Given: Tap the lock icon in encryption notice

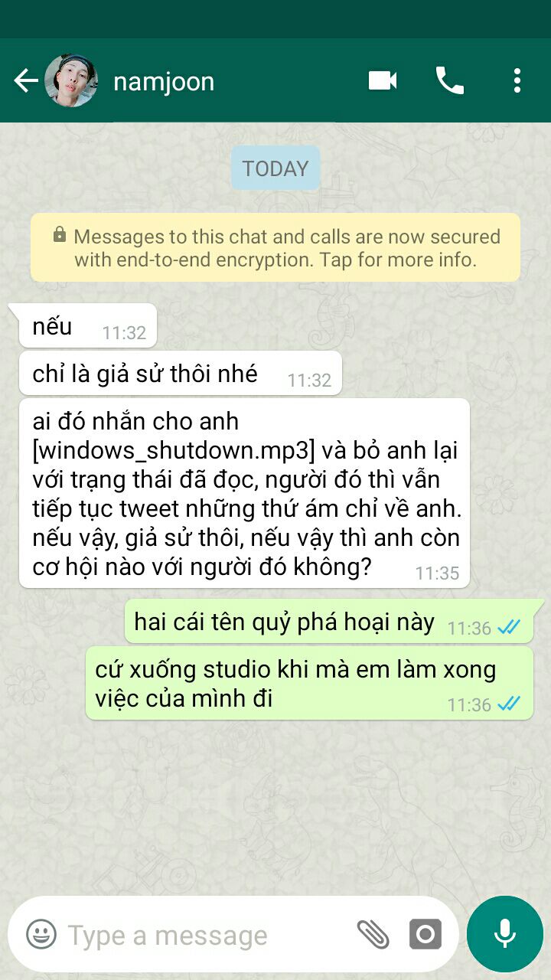Looking at the screenshot, I should point(60,234).
